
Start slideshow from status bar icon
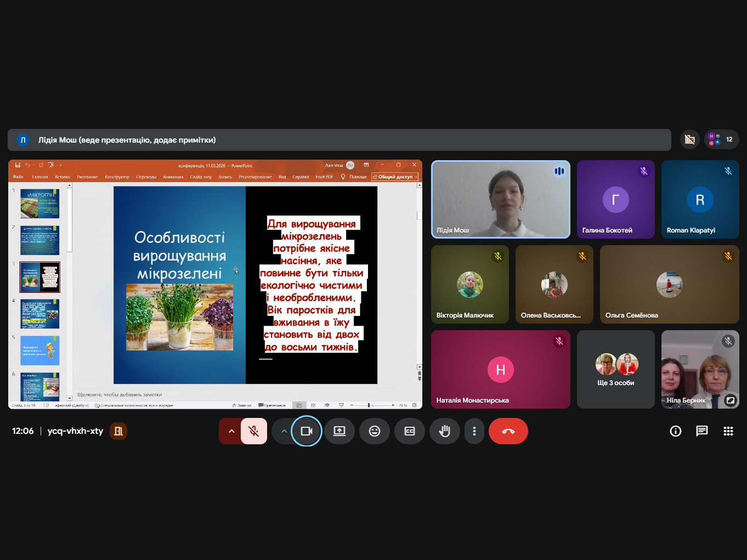[x=341, y=405]
